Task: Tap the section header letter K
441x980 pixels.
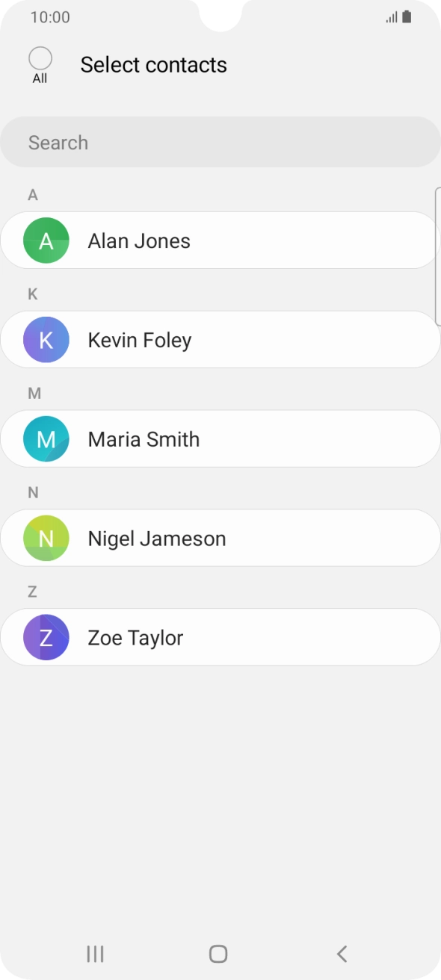Action: (33, 294)
